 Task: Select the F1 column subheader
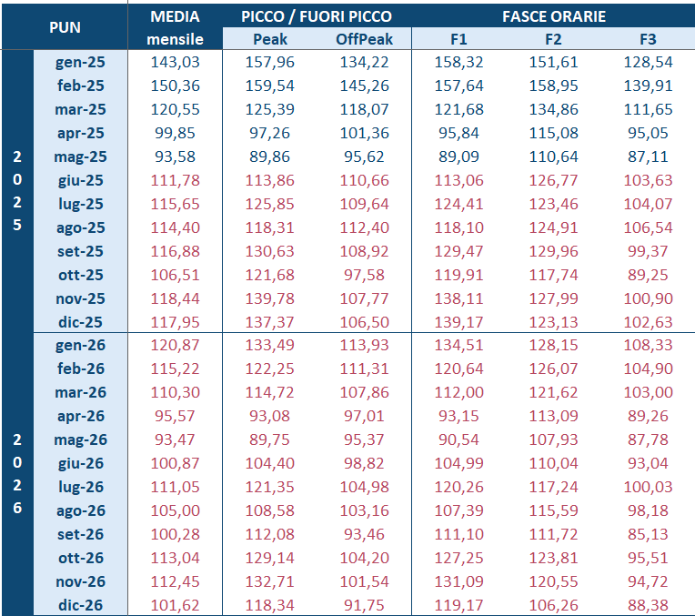pyautogui.click(x=458, y=39)
